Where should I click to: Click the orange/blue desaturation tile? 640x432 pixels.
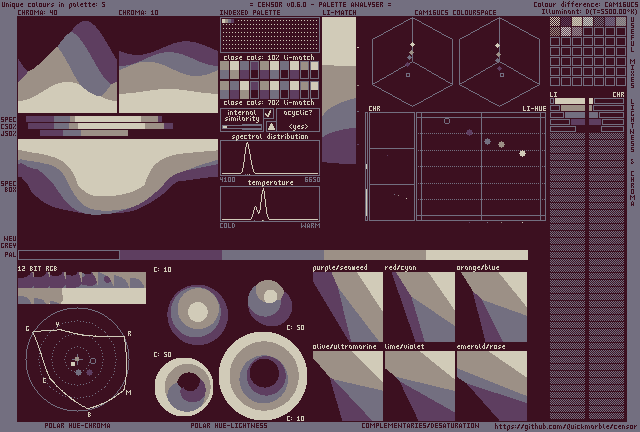(x=491, y=307)
